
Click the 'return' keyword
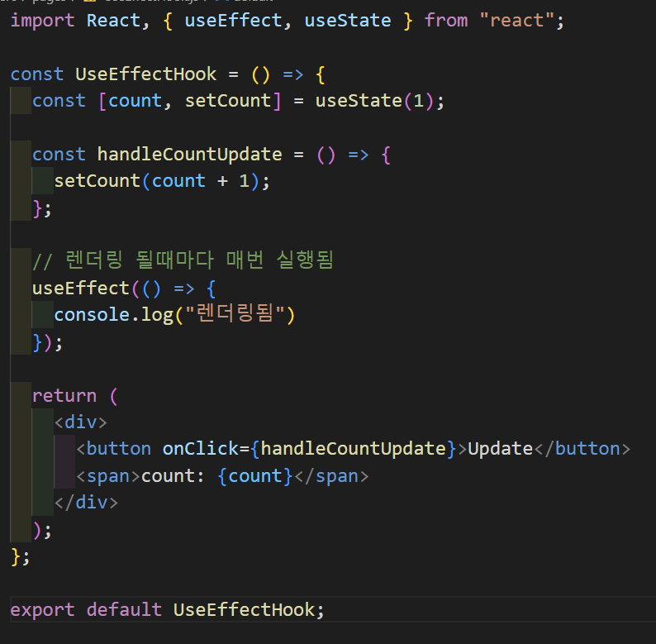coord(64,396)
